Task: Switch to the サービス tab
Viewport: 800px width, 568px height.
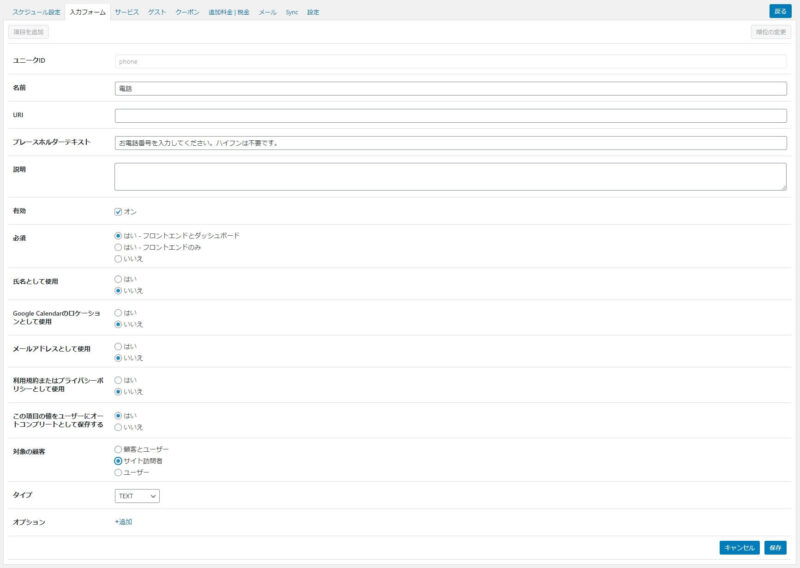Action: (127, 12)
